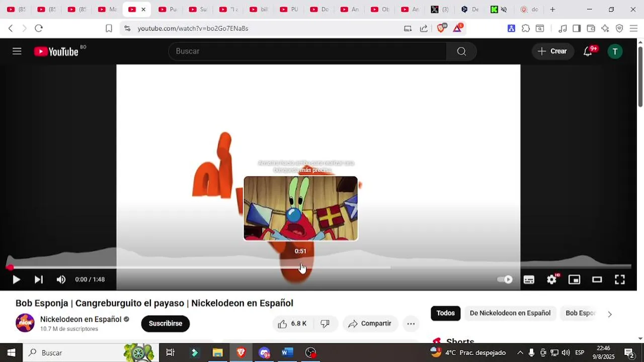
Task: Reload the current page
Action: tap(39, 29)
